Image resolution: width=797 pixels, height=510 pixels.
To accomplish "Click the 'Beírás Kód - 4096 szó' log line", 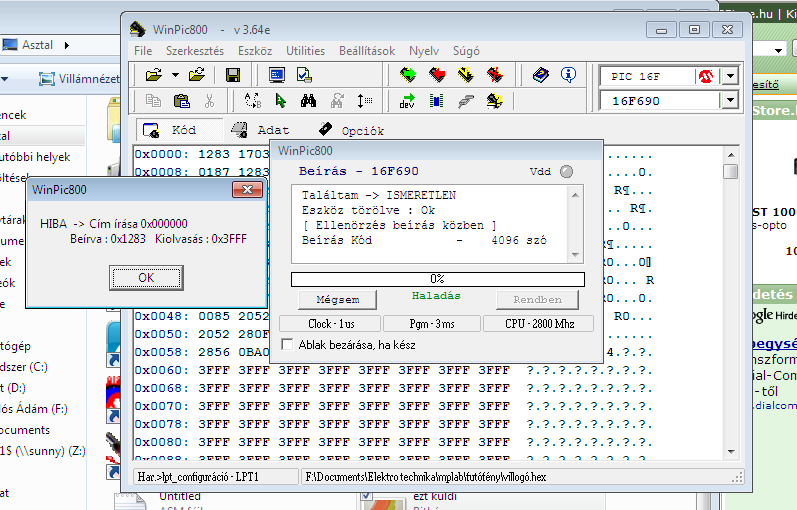I will (424, 240).
